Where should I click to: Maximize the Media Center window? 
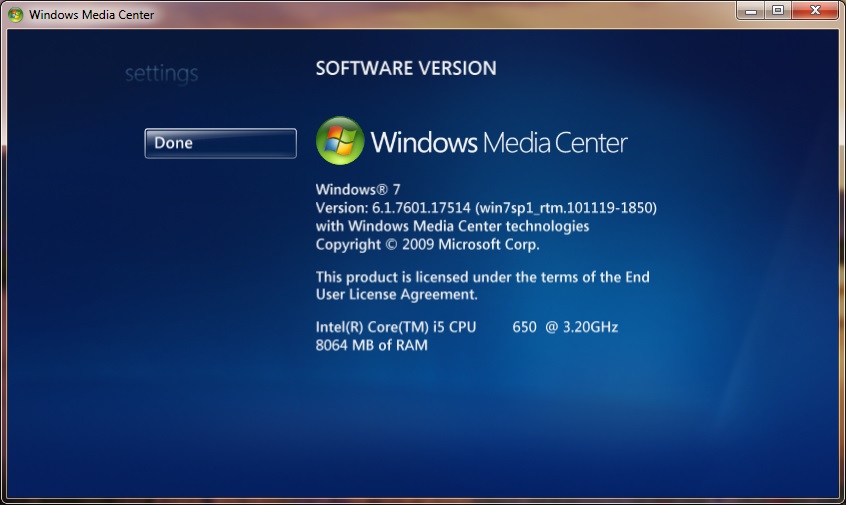(x=778, y=10)
